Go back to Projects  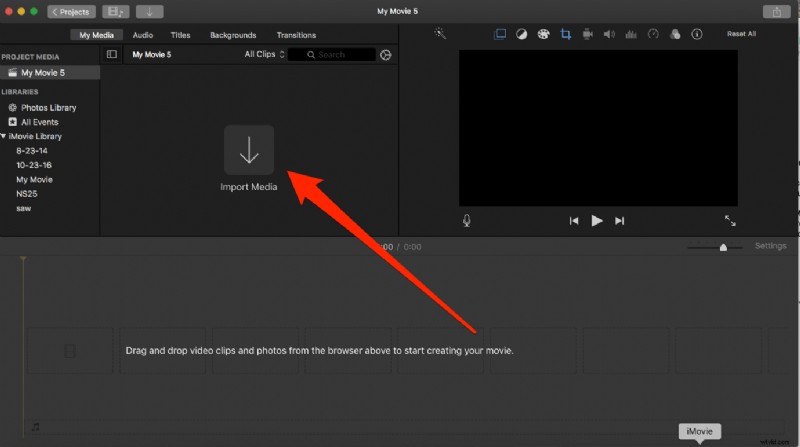point(71,12)
